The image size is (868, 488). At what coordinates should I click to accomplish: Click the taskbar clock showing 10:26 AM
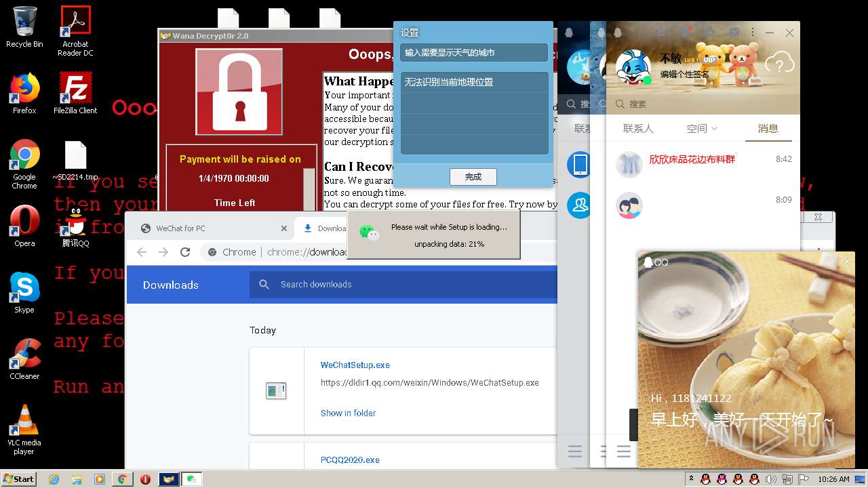(834, 479)
